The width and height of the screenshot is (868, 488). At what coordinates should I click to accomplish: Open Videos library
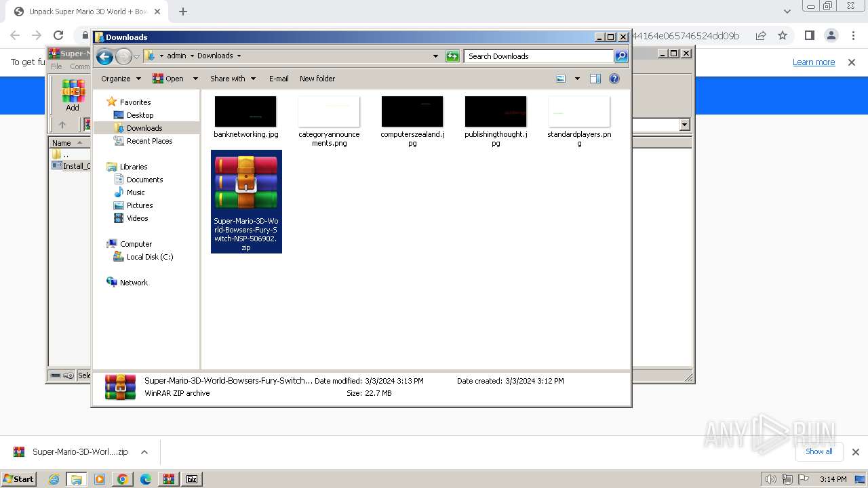137,218
